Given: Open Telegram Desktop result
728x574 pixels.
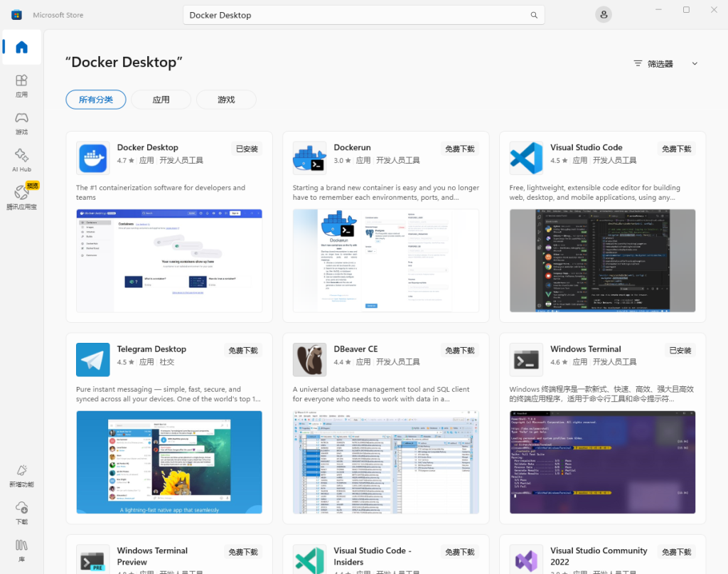Looking at the screenshot, I should 151,349.
